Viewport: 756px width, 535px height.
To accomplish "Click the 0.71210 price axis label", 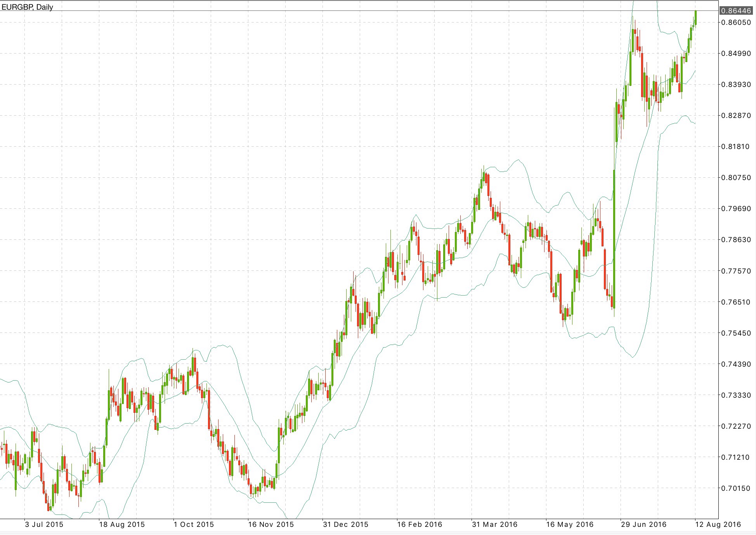I will (736, 457).
